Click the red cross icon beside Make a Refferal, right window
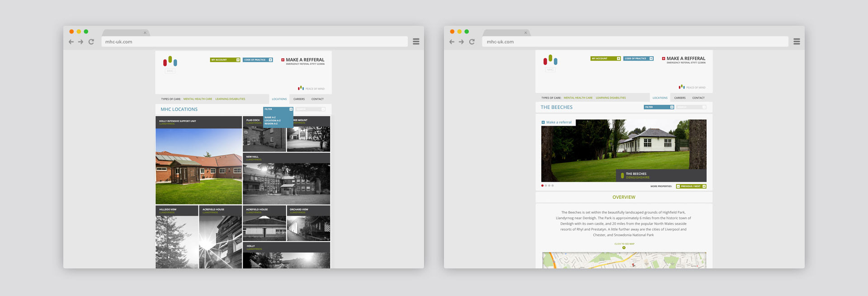 pyautogui.click(x=664, y=58)
